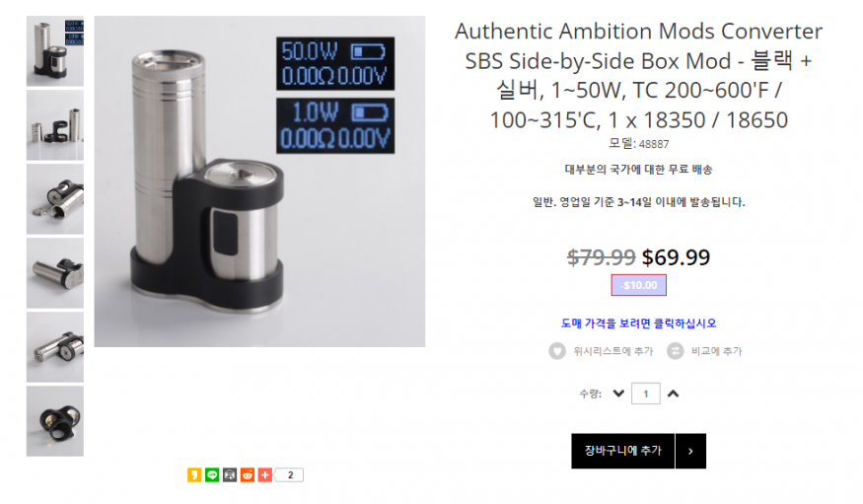Click the wholesale price link 도매 가격을 보려면
The width and height of the screenshot is (863, 504).
pos(638,324)
